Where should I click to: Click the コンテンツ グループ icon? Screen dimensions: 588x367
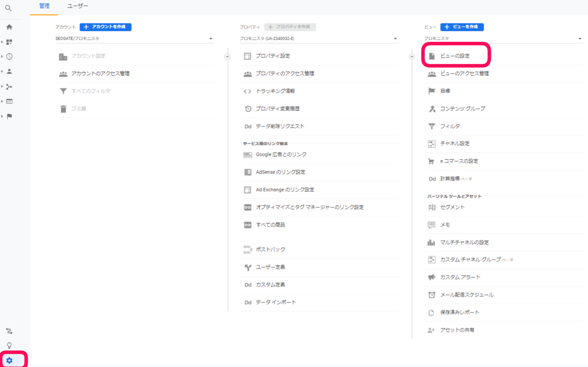point(432,109)
